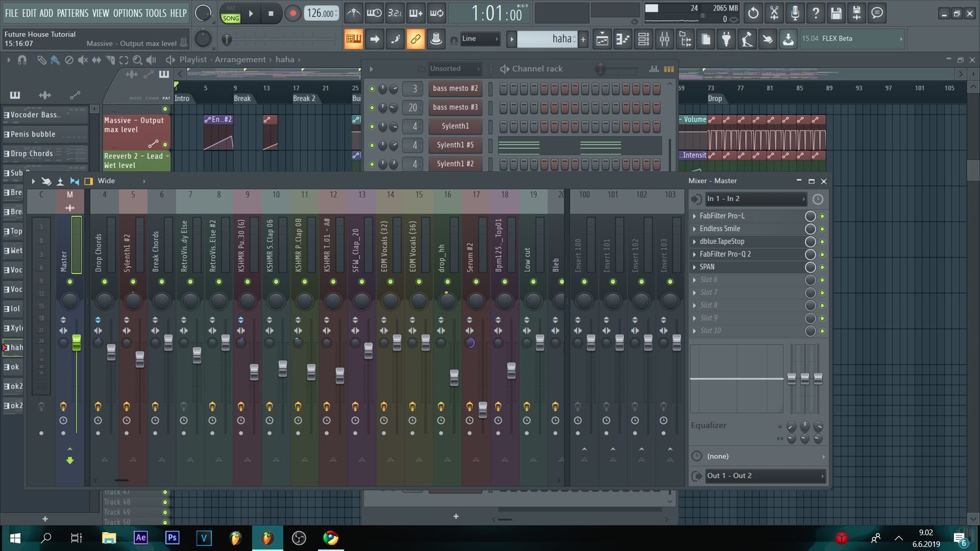Open the Mixer view icon
Image resolution: width=980 pixels, height=551 pixels.
664,39
